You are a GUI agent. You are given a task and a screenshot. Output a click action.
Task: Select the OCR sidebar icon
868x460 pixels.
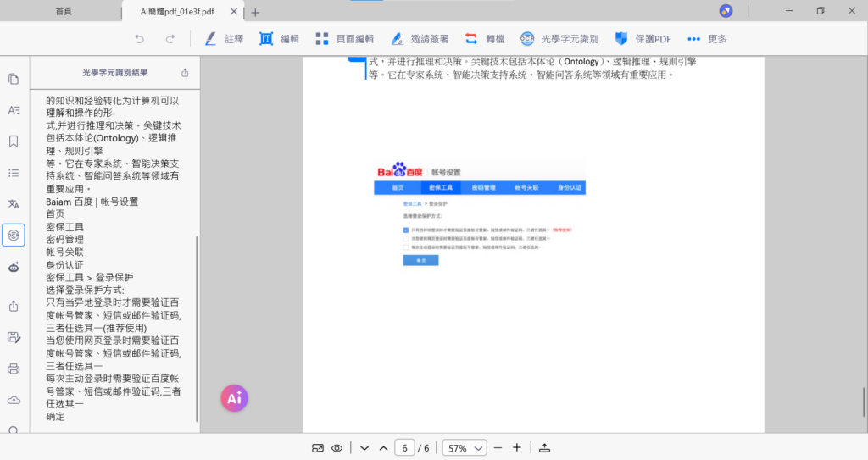pos(14,236)
